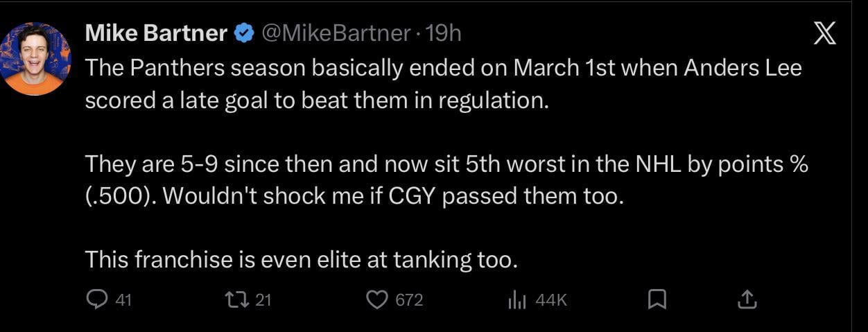Click the share upload arrow icon

(x=746, y=299)
